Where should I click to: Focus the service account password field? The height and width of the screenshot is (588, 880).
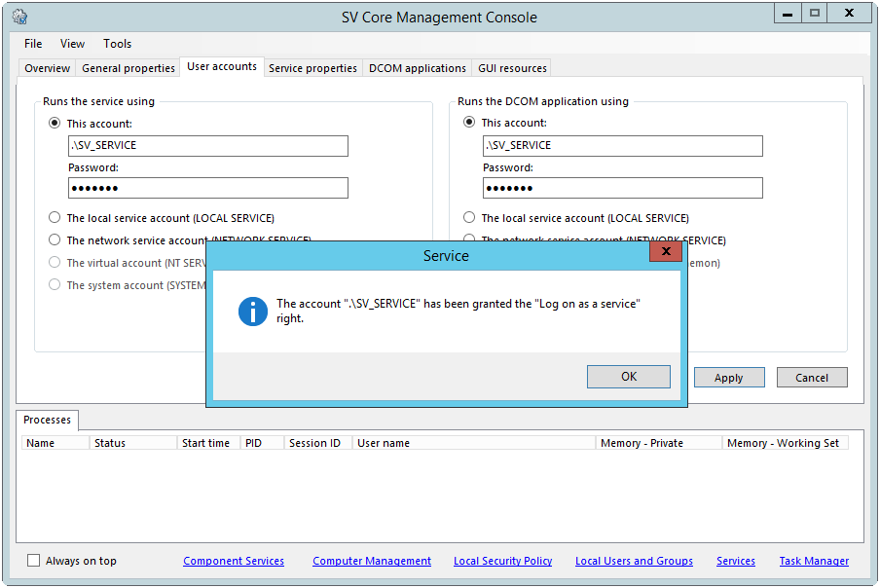pyautogui.click(x=208, y=188)
